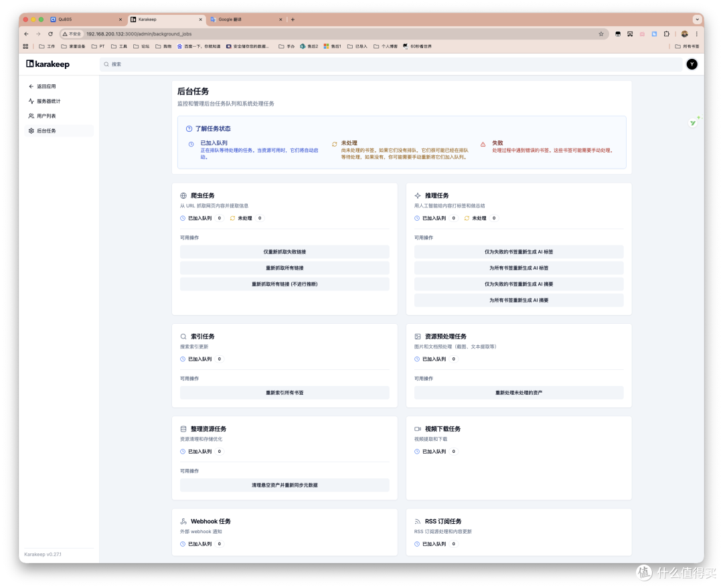Open the PT bookmarks folder
Image resolution: width=723 pixels, height=588 pixels.
click(x=98, y=46)
